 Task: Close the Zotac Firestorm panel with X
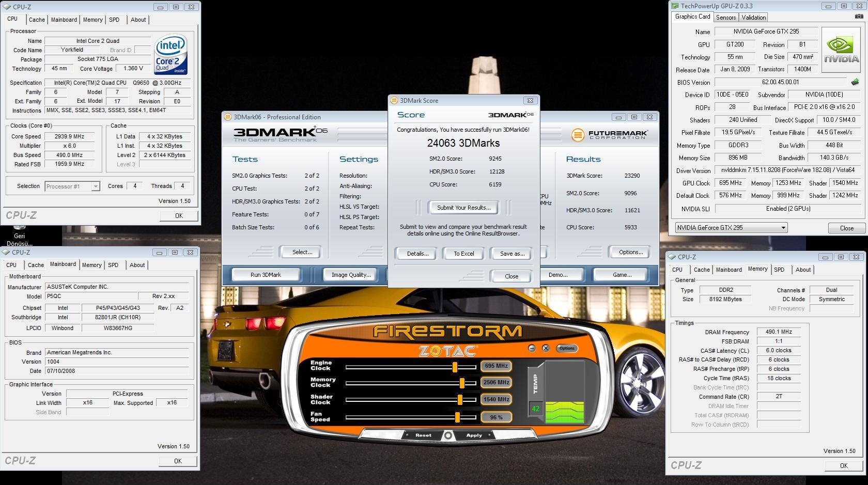click(546, 348)
